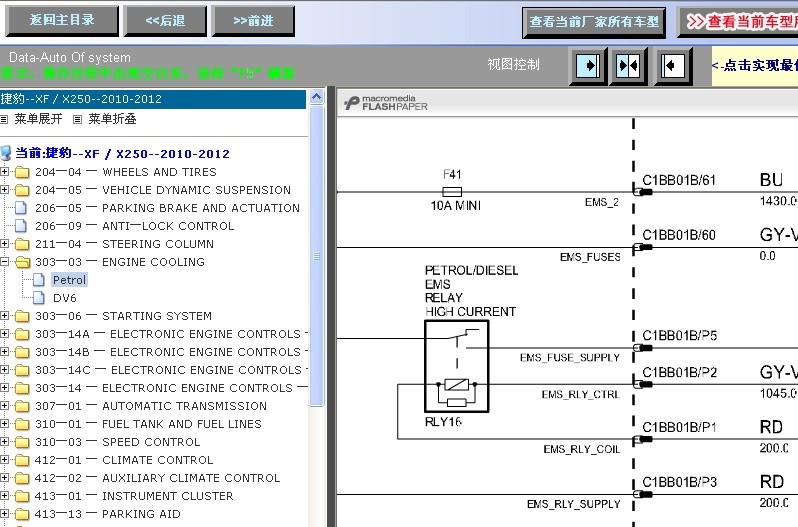Collapse 303-03 Engine Cooling node
Screen dimensions: 798x527
(x=5, y=262)
